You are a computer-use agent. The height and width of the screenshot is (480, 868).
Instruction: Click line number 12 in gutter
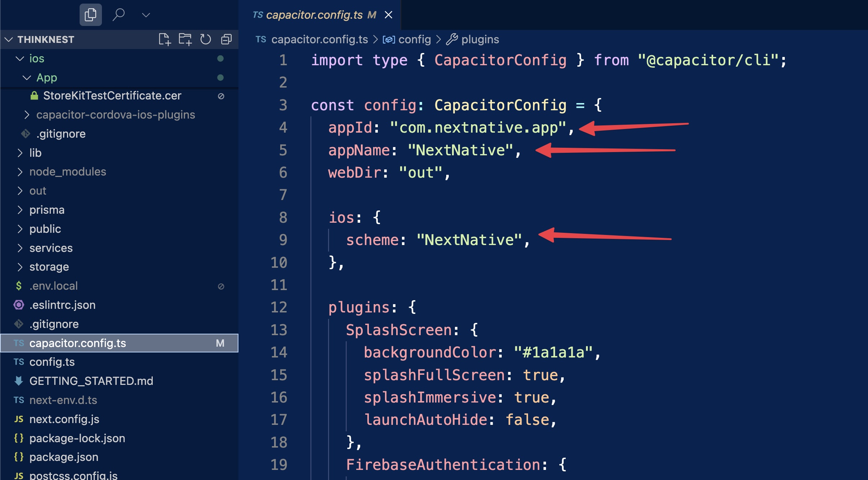[x=279, y=307]
